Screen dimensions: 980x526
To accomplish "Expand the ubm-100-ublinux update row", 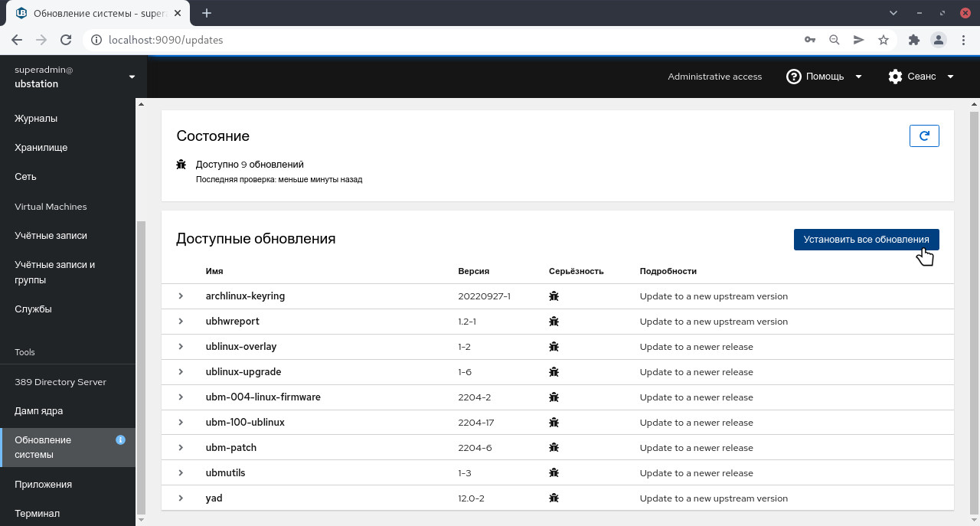I will click(x=181, y=423).
